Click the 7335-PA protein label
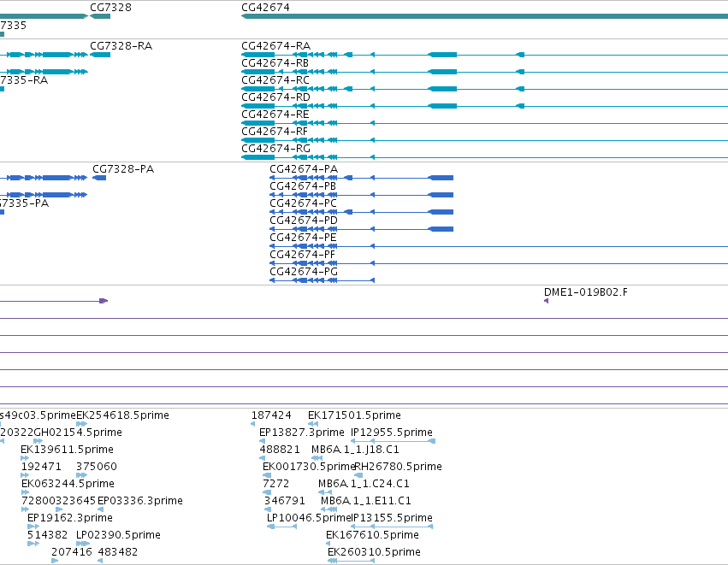 tap(24, 203)
